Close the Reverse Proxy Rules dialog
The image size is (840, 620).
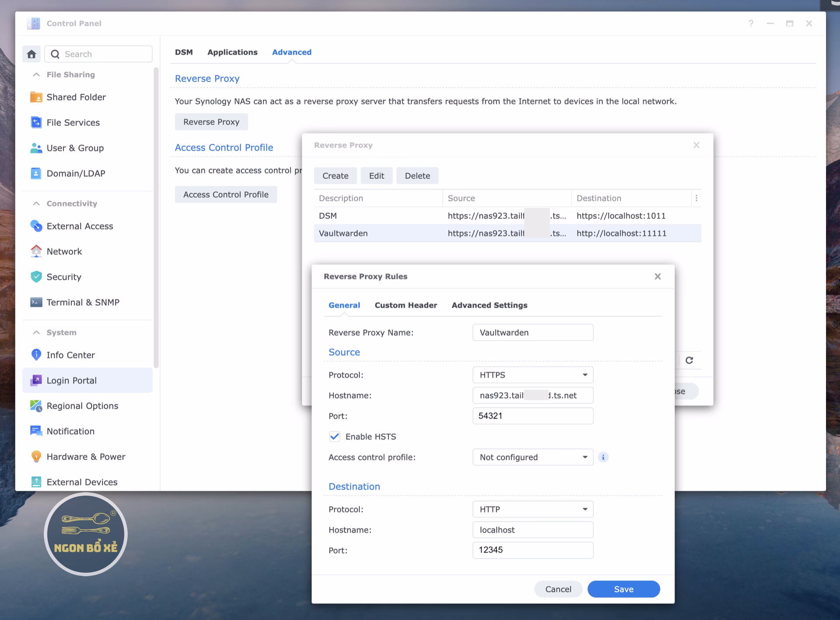658,276
